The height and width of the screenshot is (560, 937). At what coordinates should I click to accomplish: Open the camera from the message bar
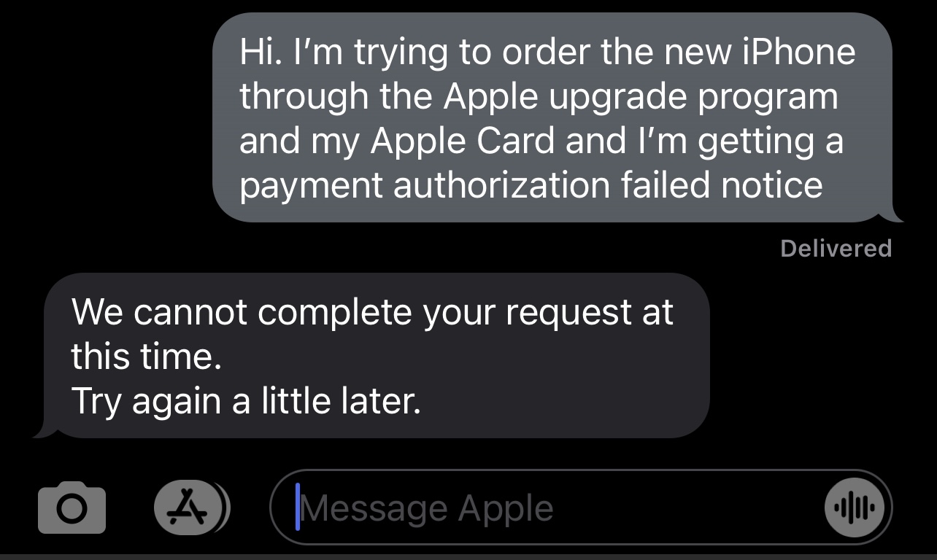tap(72, 507)
